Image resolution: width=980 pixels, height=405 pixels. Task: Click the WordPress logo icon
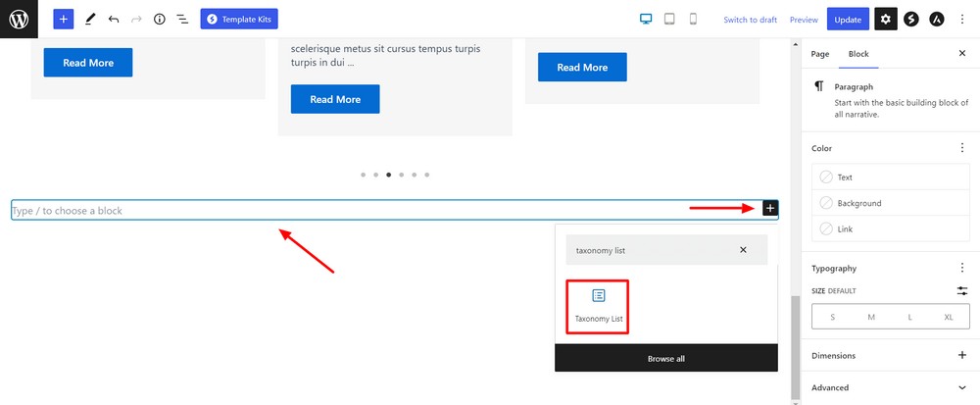tap(19, 19)
